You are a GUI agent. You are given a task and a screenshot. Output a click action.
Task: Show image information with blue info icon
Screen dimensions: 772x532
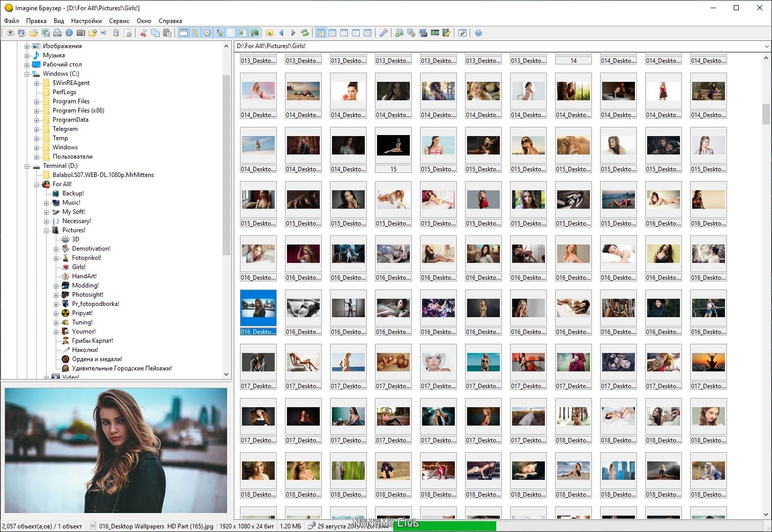[69, 33]
